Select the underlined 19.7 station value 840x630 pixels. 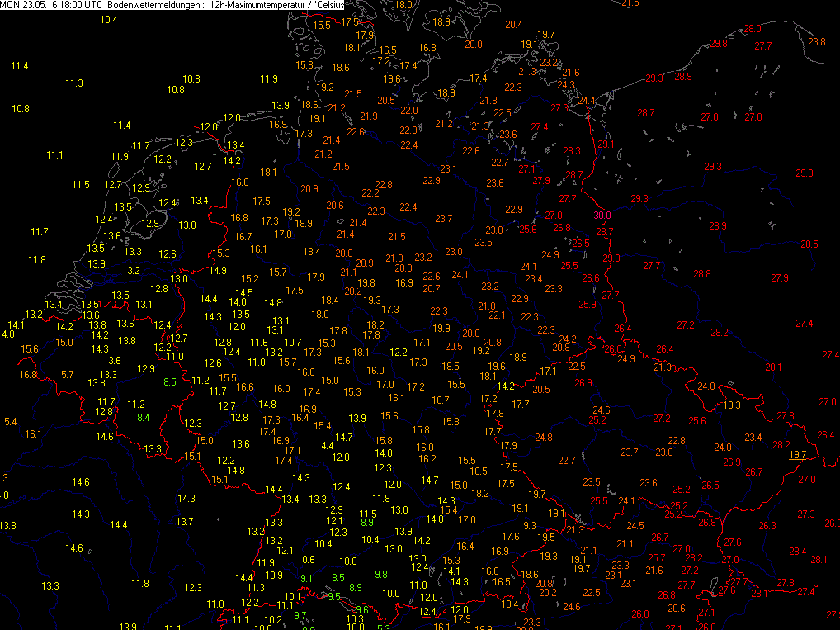[797, 455]
